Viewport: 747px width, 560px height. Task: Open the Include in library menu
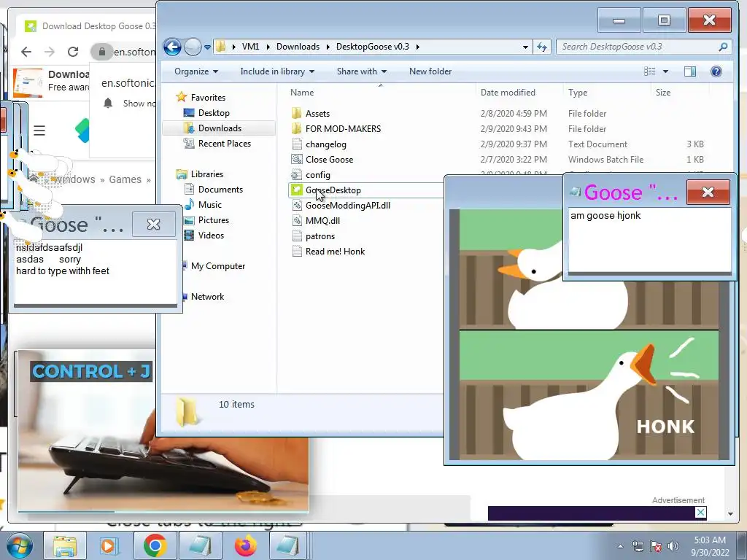277,71
